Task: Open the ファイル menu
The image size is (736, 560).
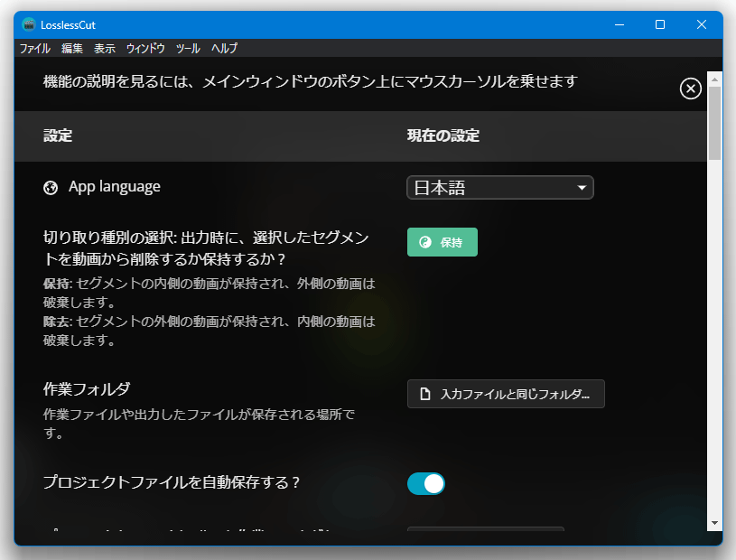Action: [x=35, y=49]
